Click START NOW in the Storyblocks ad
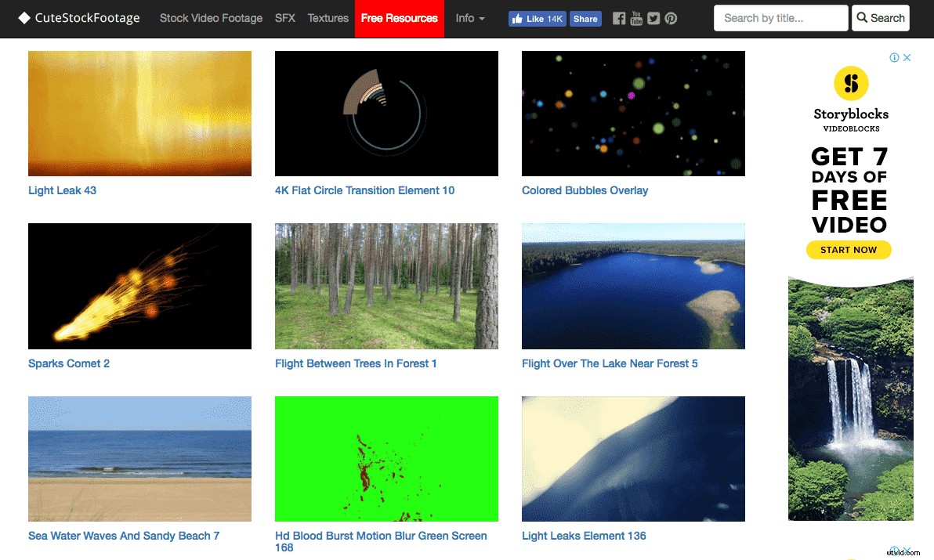This screenshot has height=560, width=934. click(849, 250)
